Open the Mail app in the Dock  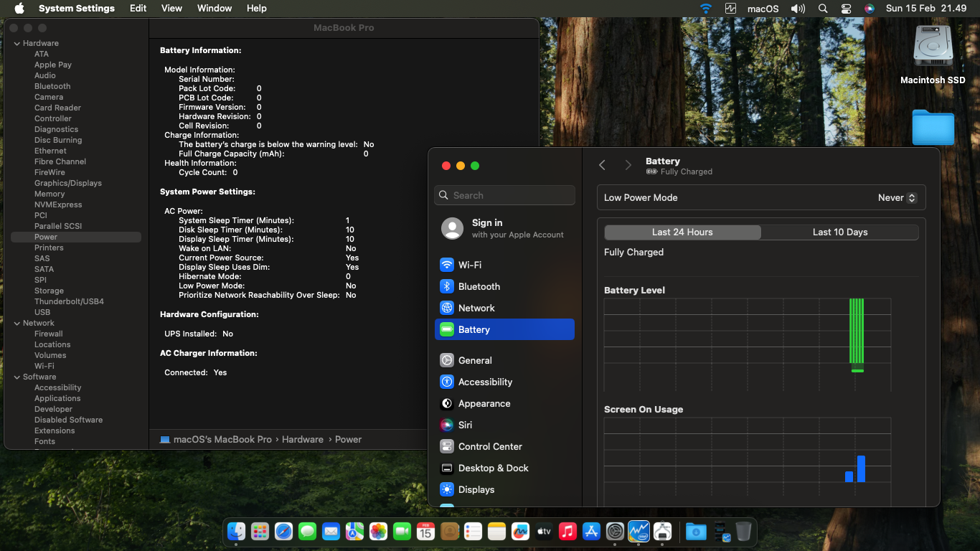331,531
